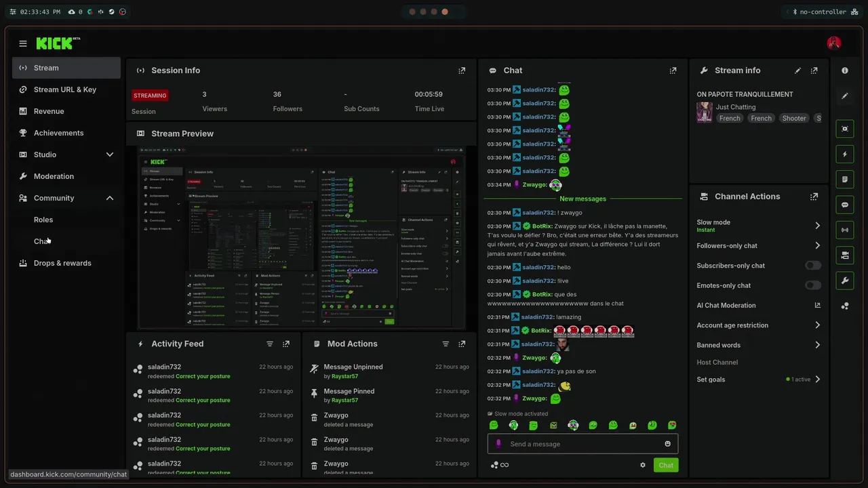Screen dimensions: 868x488
Task: Pop out the Session Info panel
Action: 462,70
